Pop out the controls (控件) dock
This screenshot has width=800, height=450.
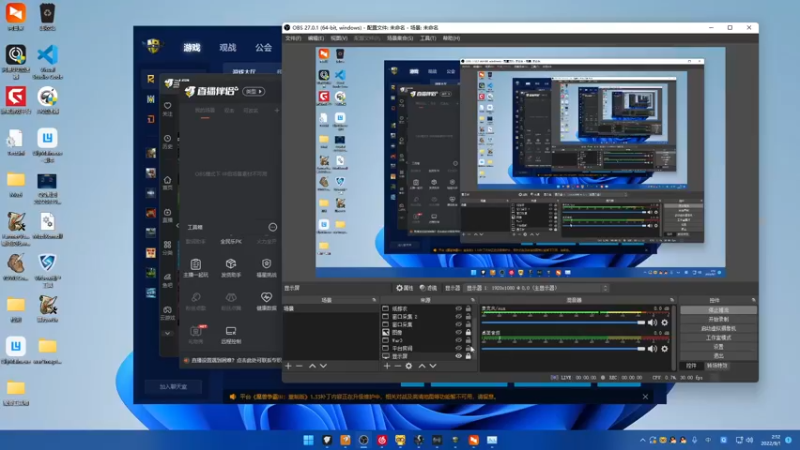coord(753,300)
